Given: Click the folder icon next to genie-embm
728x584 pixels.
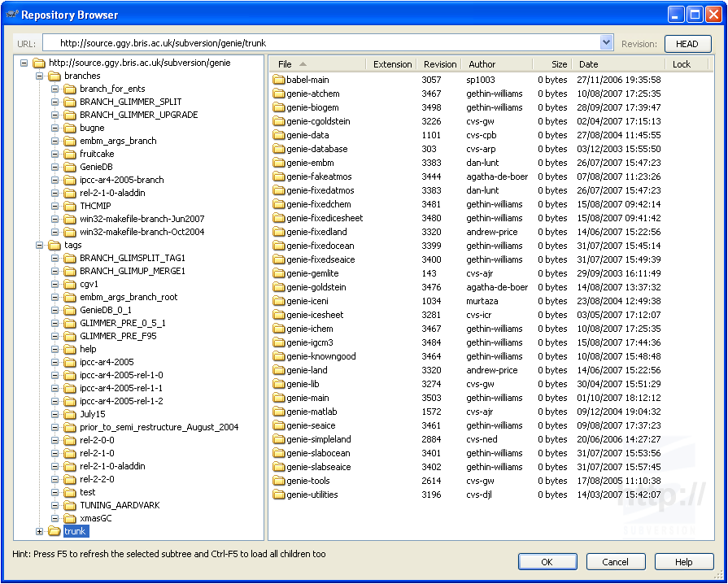Looking at the screenshot, I should pyautogui.click(x=278, y=163).
